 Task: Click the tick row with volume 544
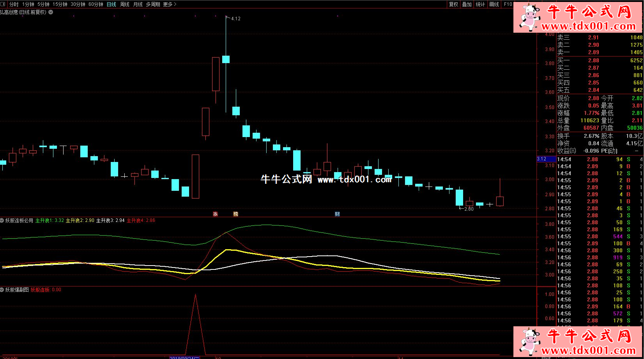tap(600, 236)
